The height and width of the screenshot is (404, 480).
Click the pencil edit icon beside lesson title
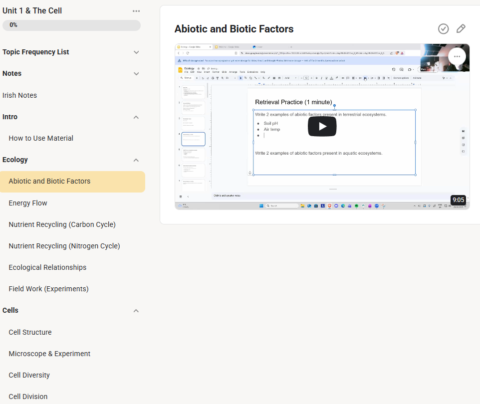pyautogui.click(x=461, y=29)
